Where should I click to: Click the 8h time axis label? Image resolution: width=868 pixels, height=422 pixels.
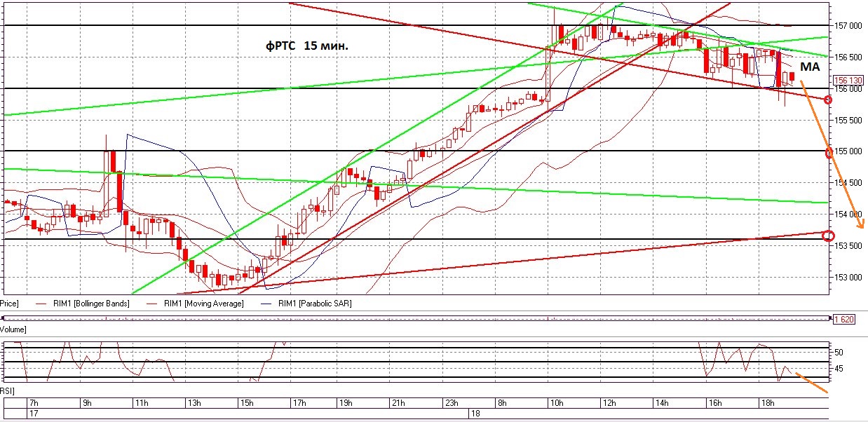click(502, 404)
